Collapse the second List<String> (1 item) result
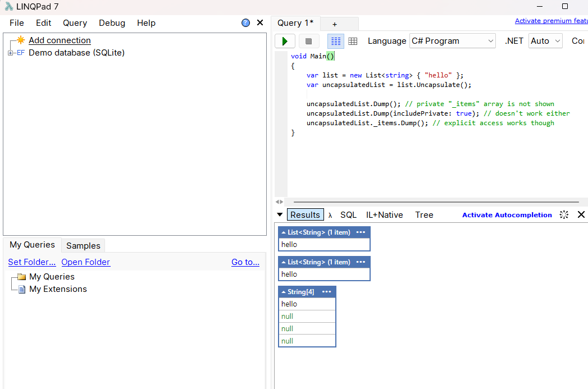 pyautogui.click(x=284, y=262)
